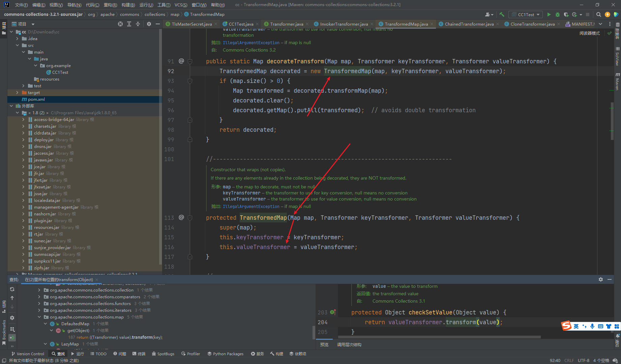
Task: Open the VCS(S) menu
Action: tap(181, 5)
